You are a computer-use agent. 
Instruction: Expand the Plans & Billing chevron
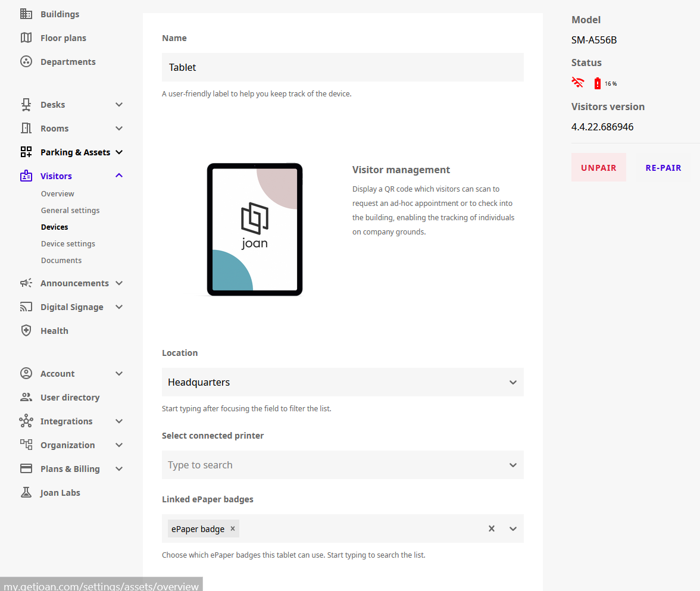(x=119, y=468)
